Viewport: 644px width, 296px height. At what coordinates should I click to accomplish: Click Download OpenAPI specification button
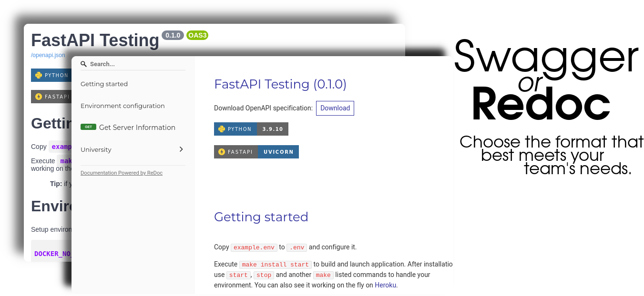(x=335, y=108)
